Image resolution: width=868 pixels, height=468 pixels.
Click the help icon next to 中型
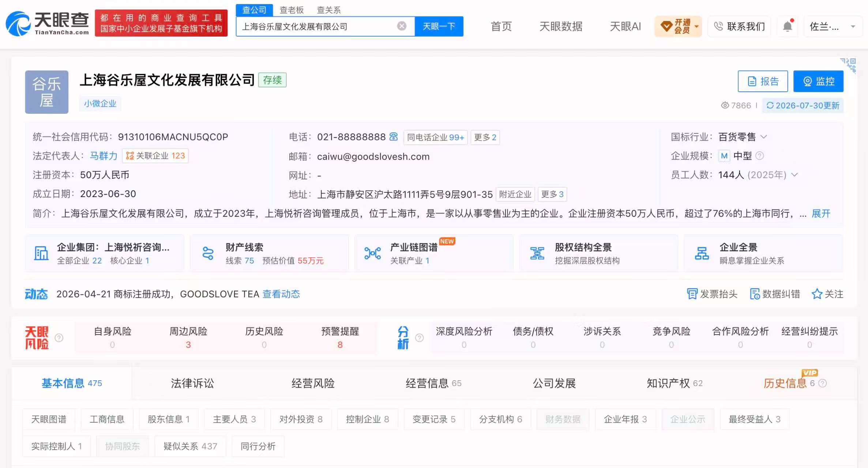coord(760,156)
